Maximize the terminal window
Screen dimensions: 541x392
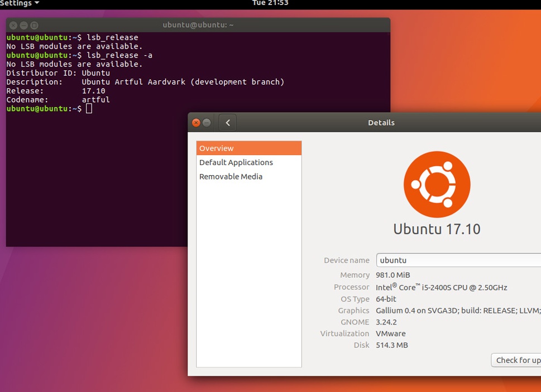pyautogui.click(x=34, y=25)
